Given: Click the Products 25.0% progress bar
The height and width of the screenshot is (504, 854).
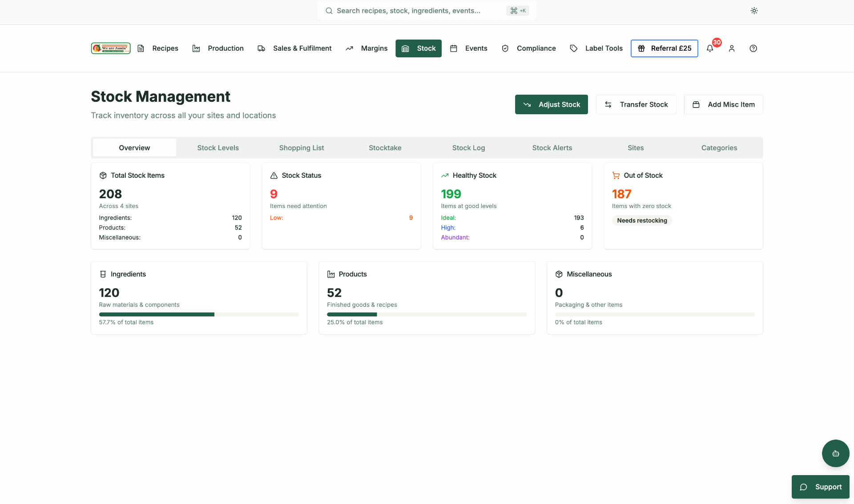Looking at the screenshot, I should (427, 315).
